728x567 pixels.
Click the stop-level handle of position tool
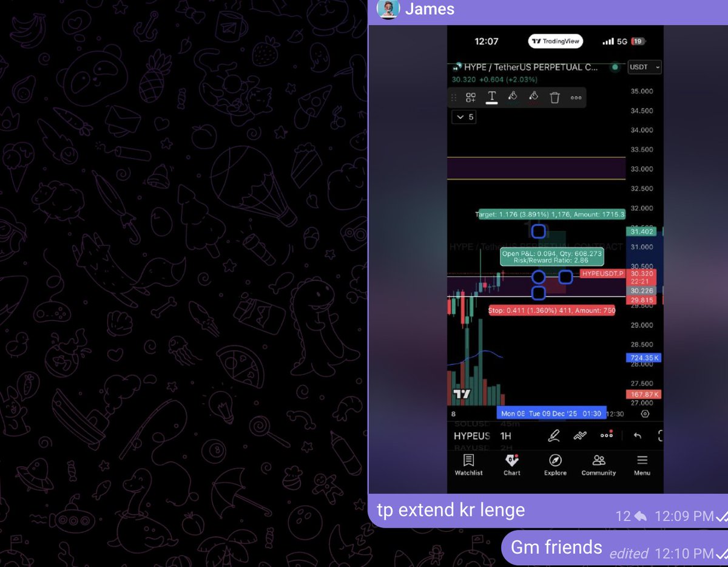(538, 293)
